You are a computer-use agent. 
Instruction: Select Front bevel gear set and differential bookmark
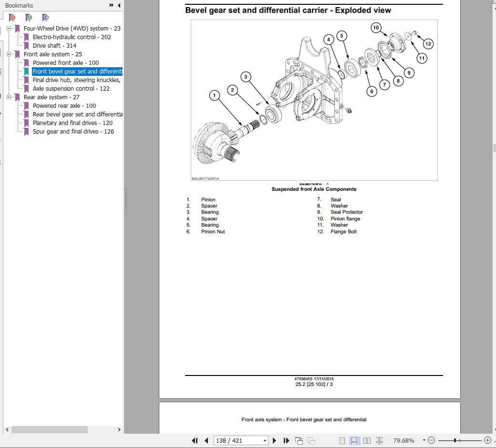point(77,71)
